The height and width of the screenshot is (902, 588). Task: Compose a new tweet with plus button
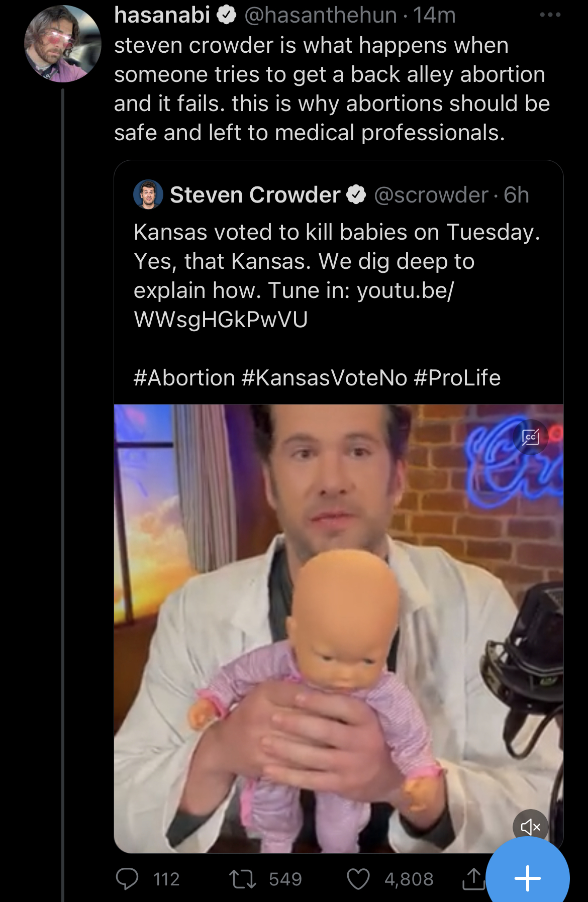528,878
